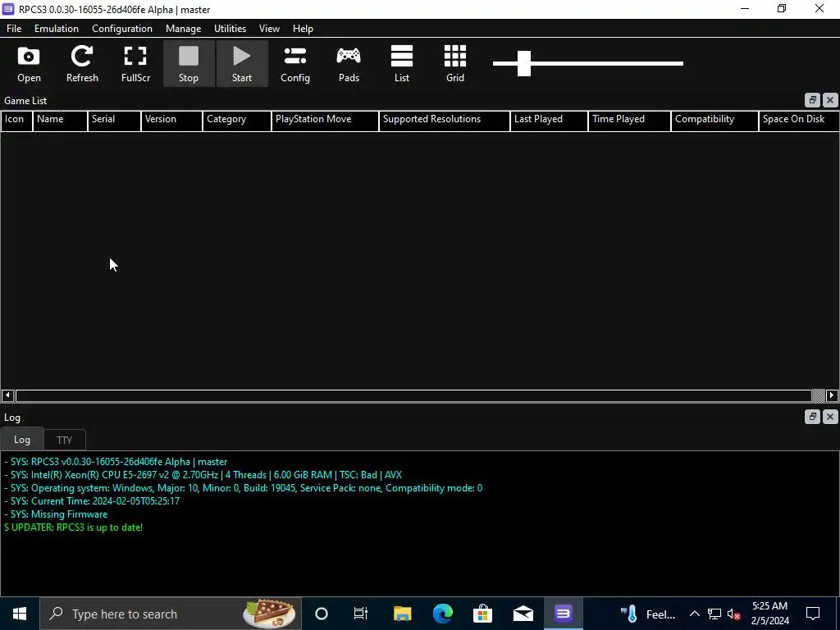
Task: Open the notification center icon
Action: pyautogui.click(x=813, y=614)
